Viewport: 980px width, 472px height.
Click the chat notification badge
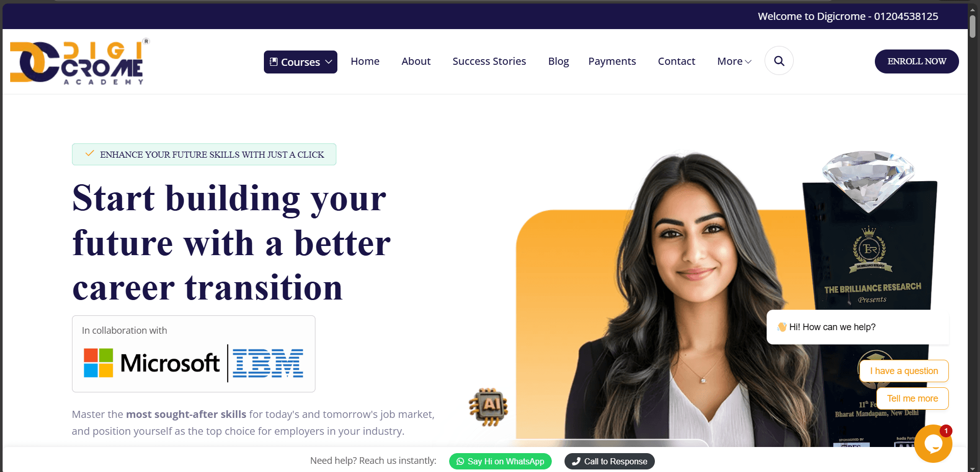coord(946,431)
